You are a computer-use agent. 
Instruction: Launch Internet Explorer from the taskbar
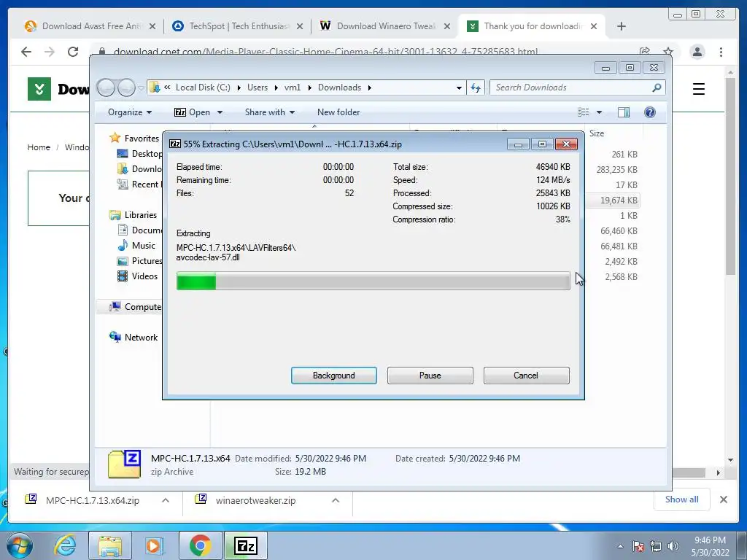click(x=65, y=545)
